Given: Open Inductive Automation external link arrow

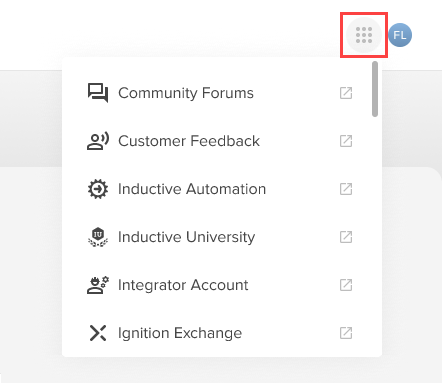Looking at the screenshot, I should [346, 189].
